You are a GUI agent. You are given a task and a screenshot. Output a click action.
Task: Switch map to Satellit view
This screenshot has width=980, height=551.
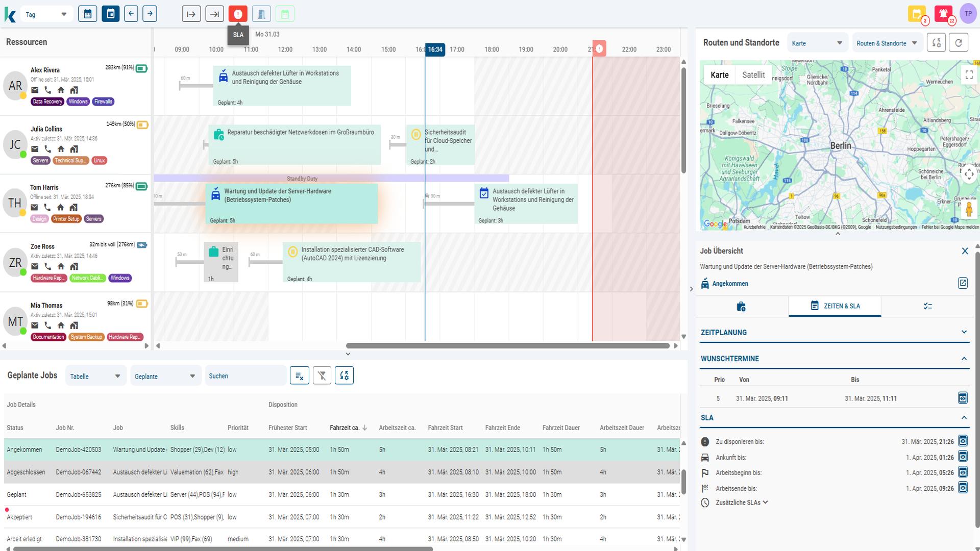click(753, 75)
